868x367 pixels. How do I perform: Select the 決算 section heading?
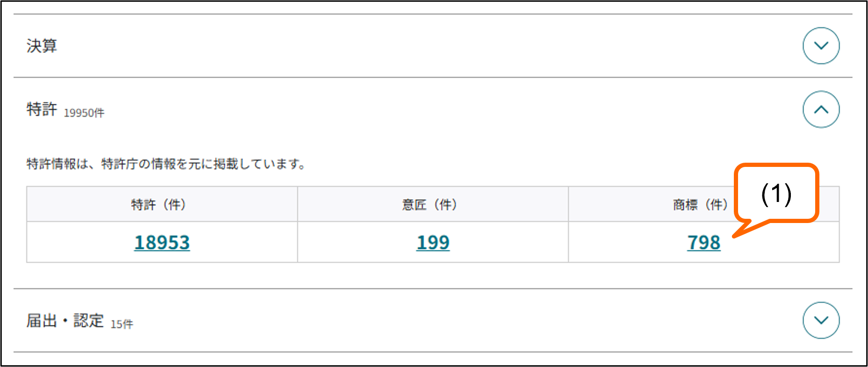pos(42,45)
